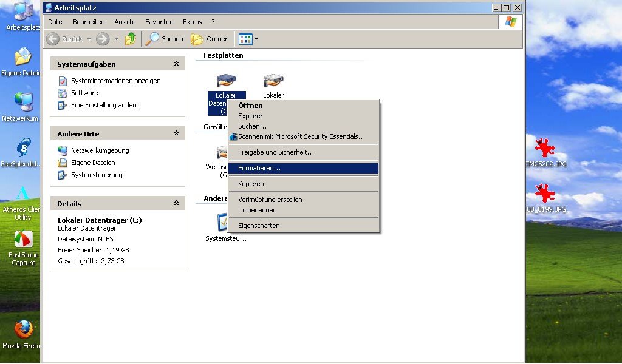Collapse the Details panel
The width and height of the screenshot is (622, 364).
point(177,203)
